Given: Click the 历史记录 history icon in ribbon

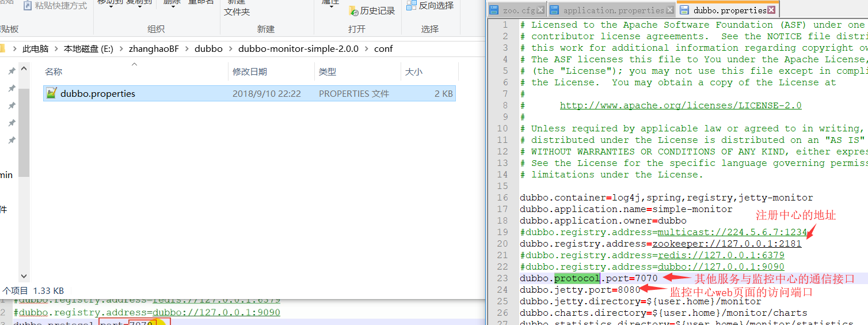Looking at the screenshot, I should pyautogui.click(x=353, y=10).
